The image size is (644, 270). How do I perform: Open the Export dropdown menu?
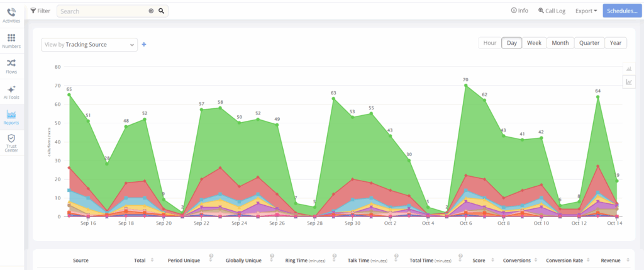tap(586, 11)
